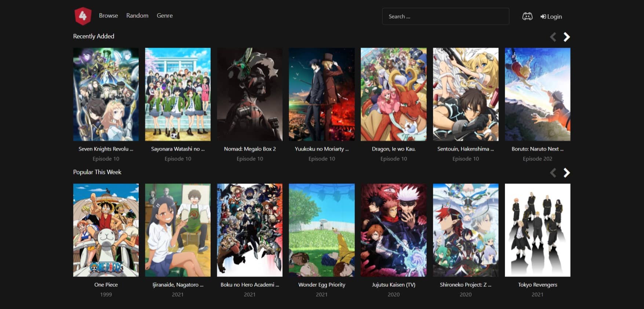Viewport: 644px width, 309px height.
Task: Click the red hexagon site logo
Action: click(x=83, y=16)
